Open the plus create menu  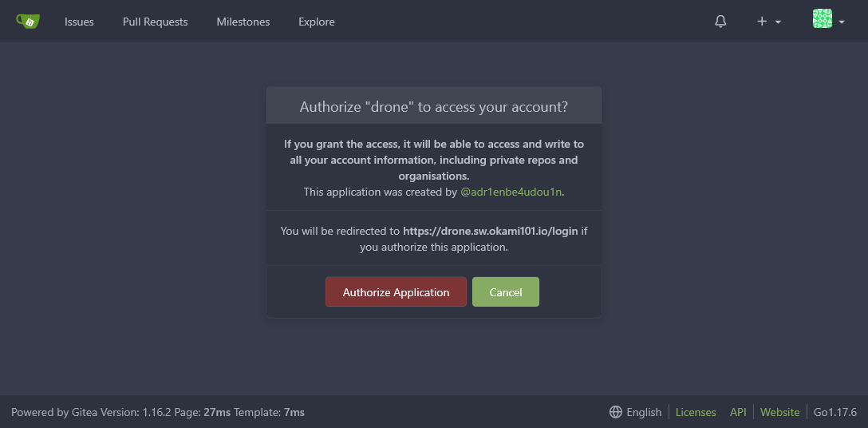pyautogui.click(x=769, y=22)
